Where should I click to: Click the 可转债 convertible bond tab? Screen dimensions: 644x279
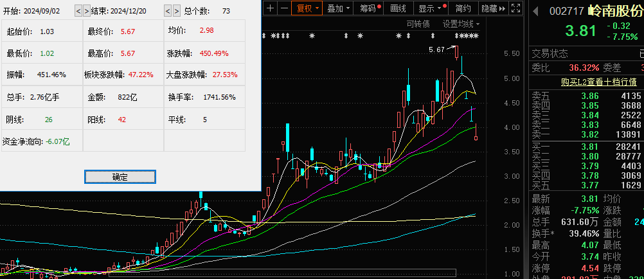click(418, 24)
